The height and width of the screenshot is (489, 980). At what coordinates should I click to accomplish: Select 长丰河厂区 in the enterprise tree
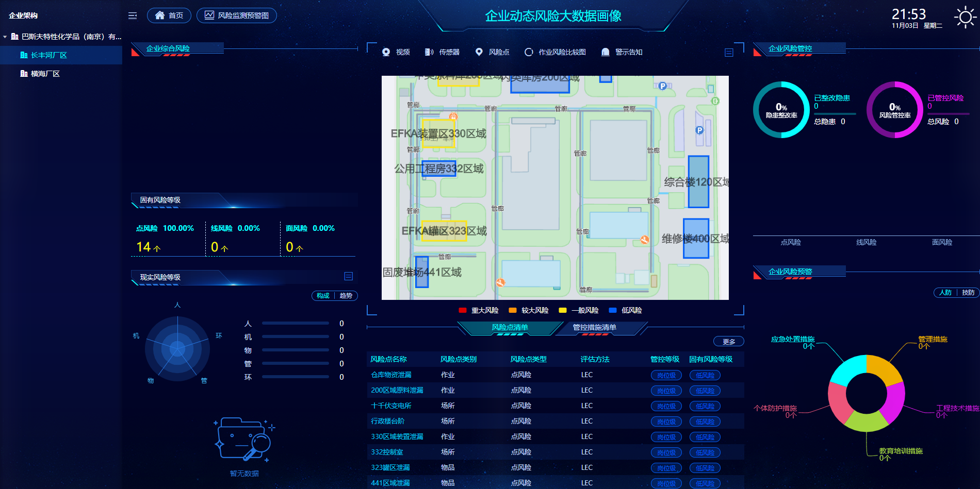pos(48,55)
